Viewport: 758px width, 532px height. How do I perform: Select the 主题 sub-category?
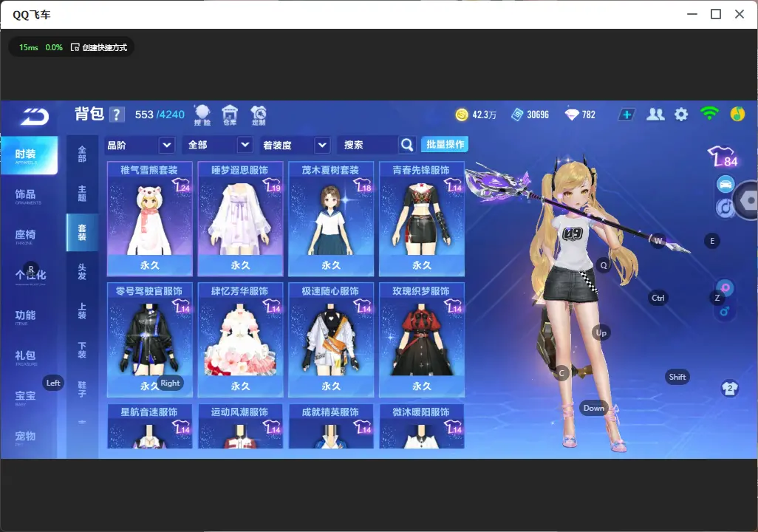coord(82,193)
